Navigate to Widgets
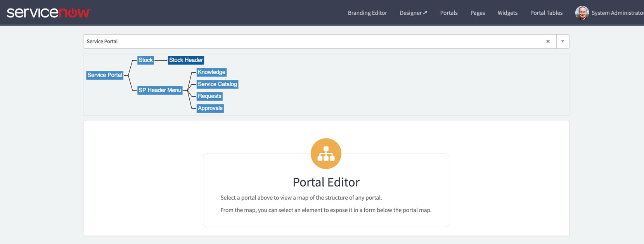 (507, 13)
